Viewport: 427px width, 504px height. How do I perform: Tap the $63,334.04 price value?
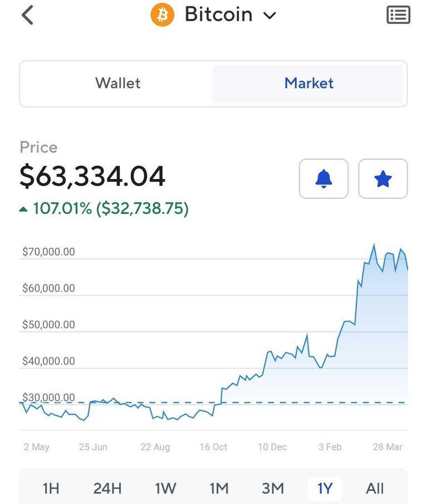tap(93, 176)
